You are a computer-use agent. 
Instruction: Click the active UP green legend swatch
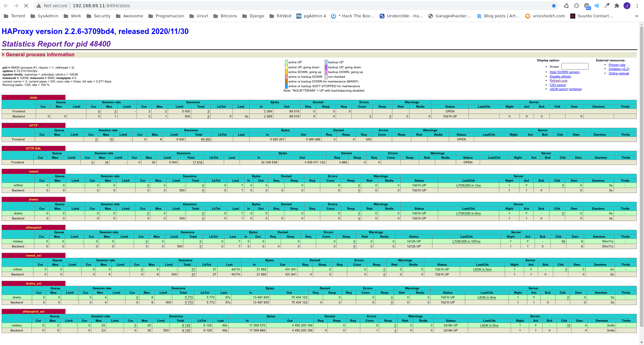(286, 62)
